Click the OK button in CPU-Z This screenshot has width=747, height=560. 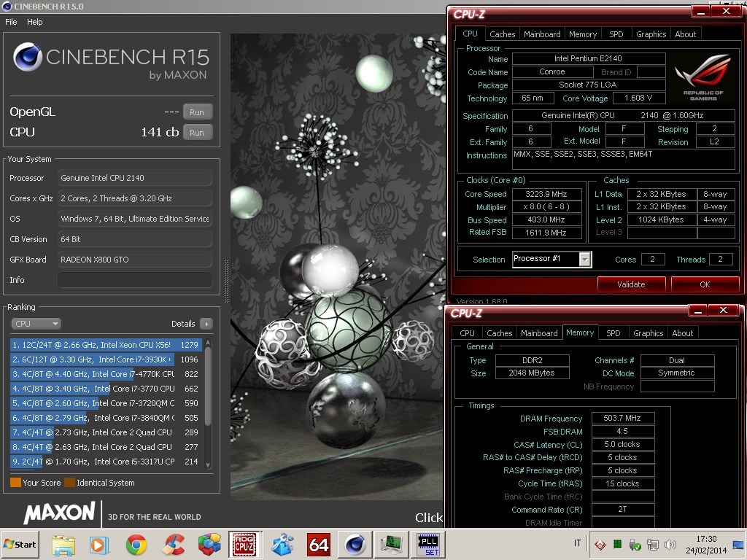705,284
